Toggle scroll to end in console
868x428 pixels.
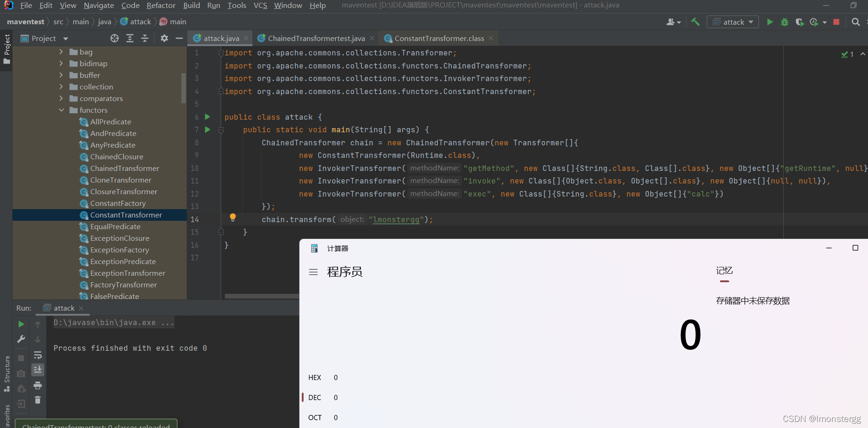click(x=38, y=370)
